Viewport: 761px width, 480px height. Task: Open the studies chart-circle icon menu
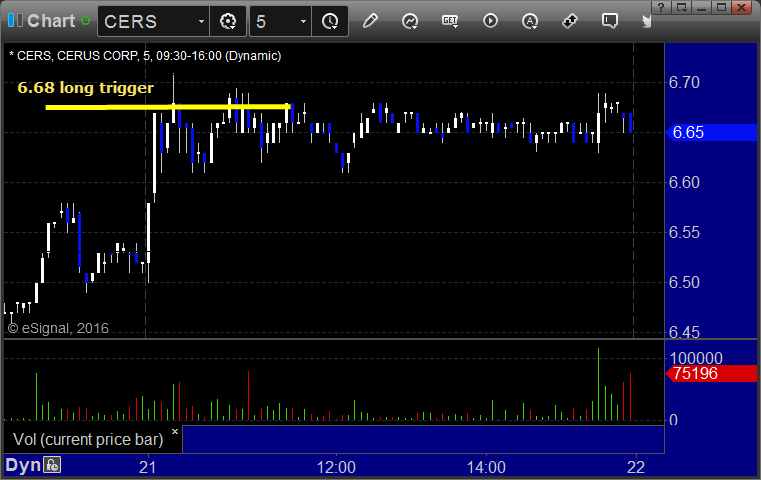(410, 21)
